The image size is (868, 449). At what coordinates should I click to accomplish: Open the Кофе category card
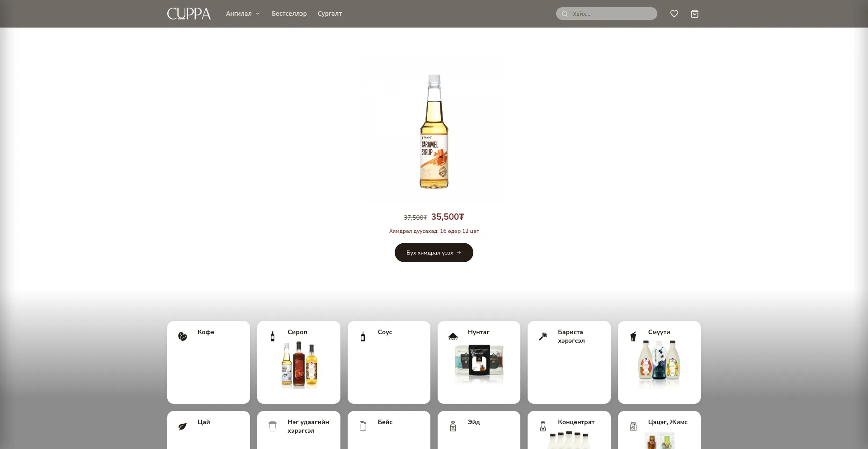[208, 362]
